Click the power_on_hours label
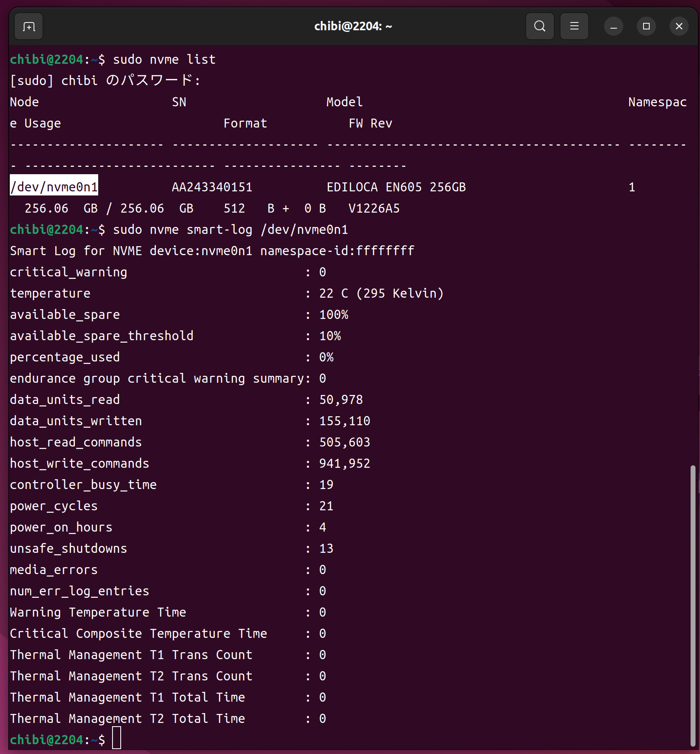 tap(61, 527)
